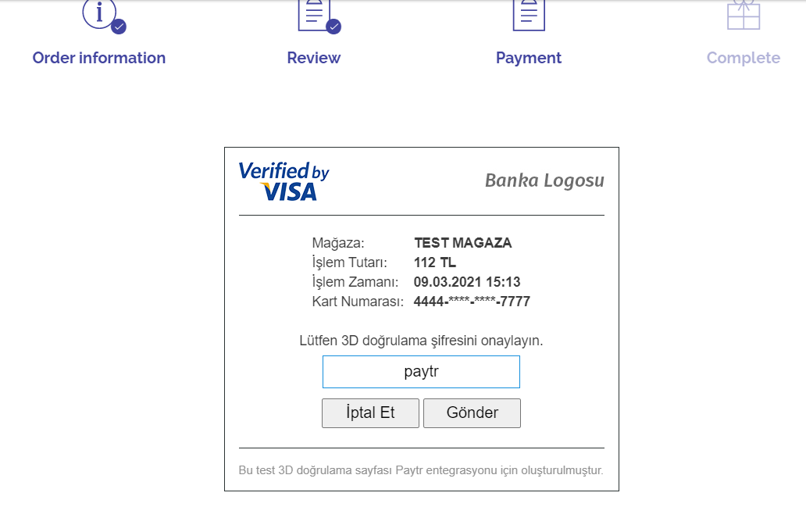Click the İptal Et cancel button

[x=370, y=412]
